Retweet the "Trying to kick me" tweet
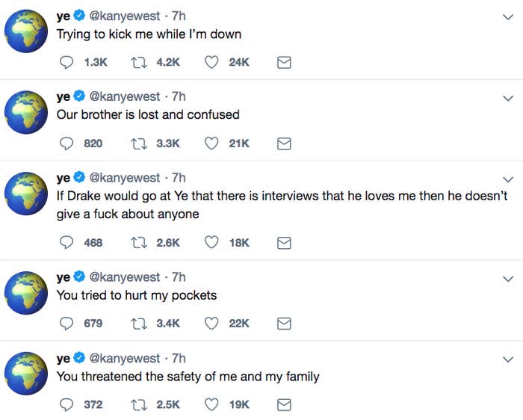Screen dimensions: 523x420 139,62
